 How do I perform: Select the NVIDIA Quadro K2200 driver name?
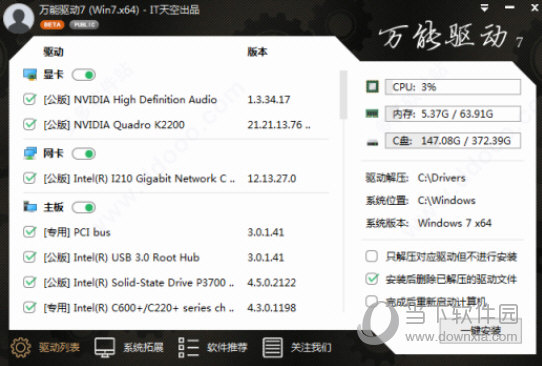pos(114,124)
